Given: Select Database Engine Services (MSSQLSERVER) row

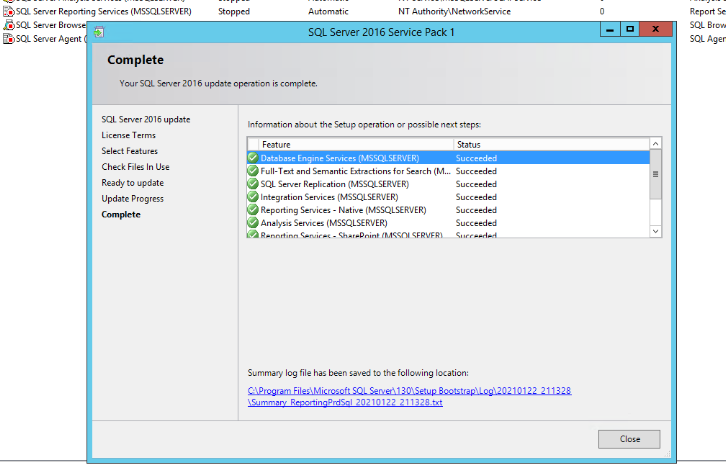Looking at the screenshot, I should click(448, 158).
